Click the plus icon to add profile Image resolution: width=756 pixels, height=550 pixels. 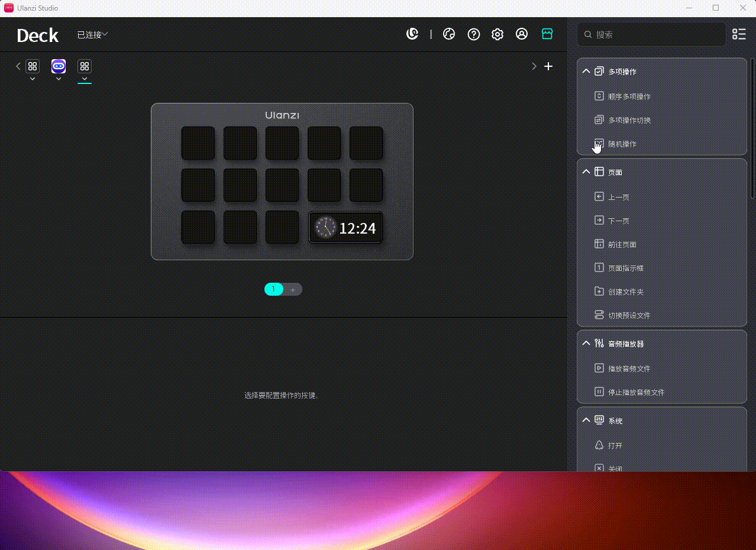(548, 66)
